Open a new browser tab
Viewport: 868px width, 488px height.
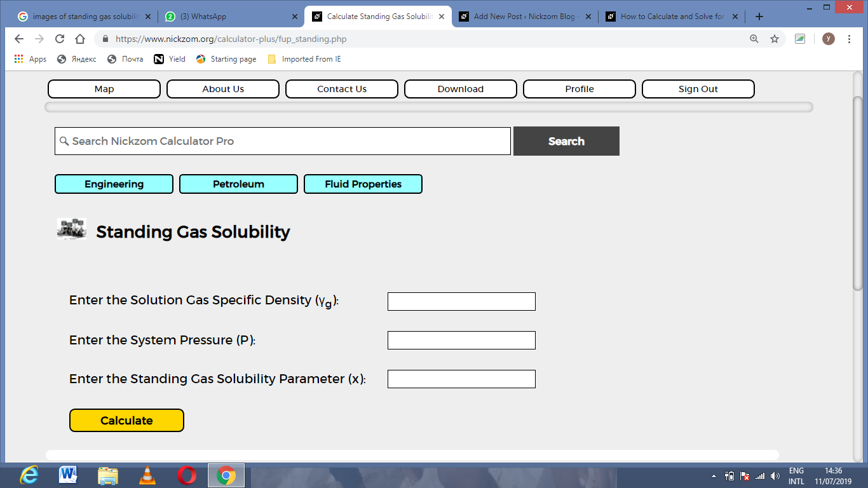click(759, 17)
